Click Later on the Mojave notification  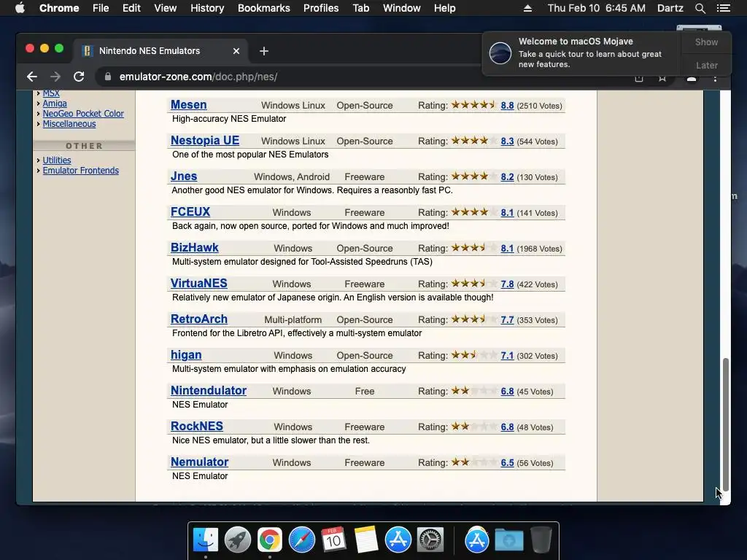click(x=706, y=65)
